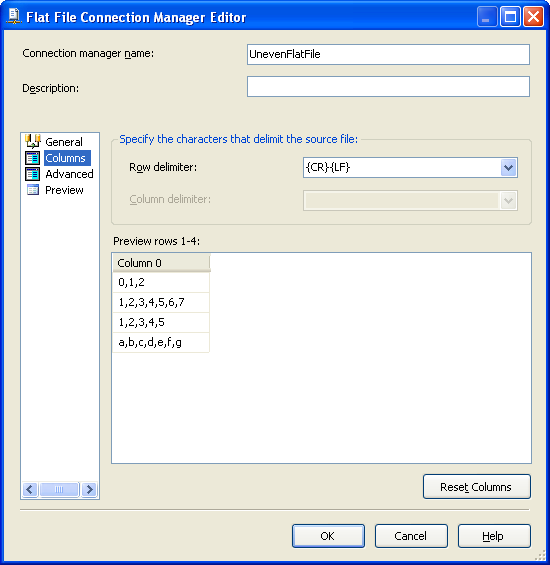Click the Description text field
The width and height of the screenshot is (550, 565).
(388, 86)
